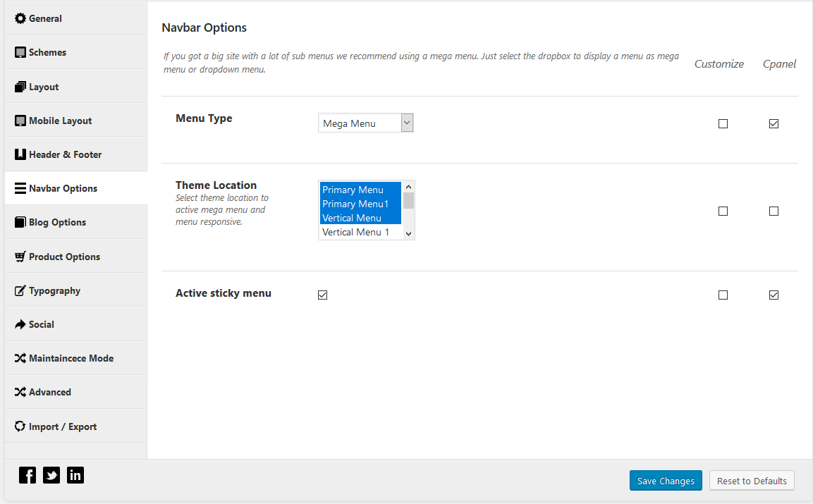Open the Mobile Layout tab

pos(75,121)
